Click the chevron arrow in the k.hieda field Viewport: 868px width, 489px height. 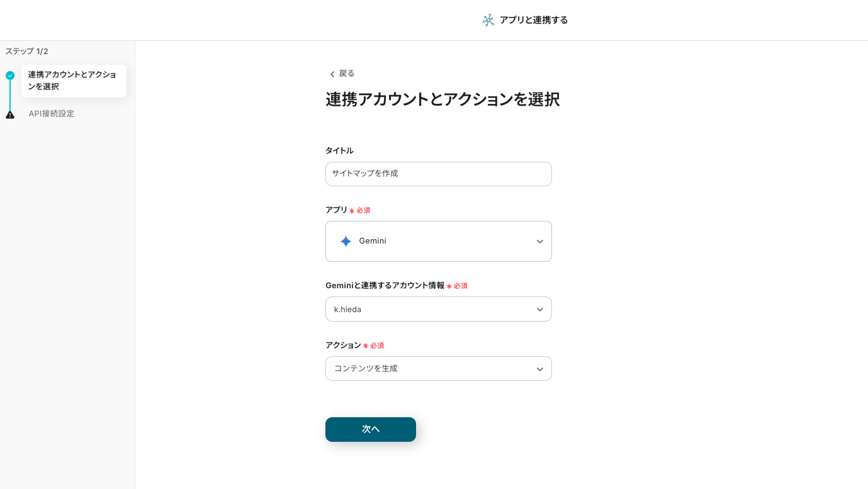pyautogui.click(x=539, y=310)
